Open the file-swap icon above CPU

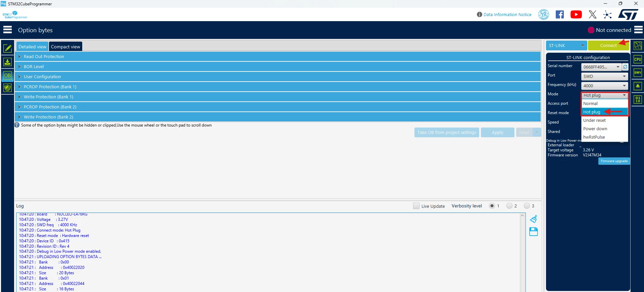click(638, 46)
